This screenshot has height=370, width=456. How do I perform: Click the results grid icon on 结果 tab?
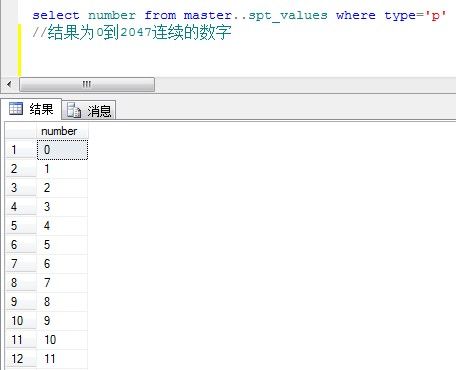coord(16,109)
